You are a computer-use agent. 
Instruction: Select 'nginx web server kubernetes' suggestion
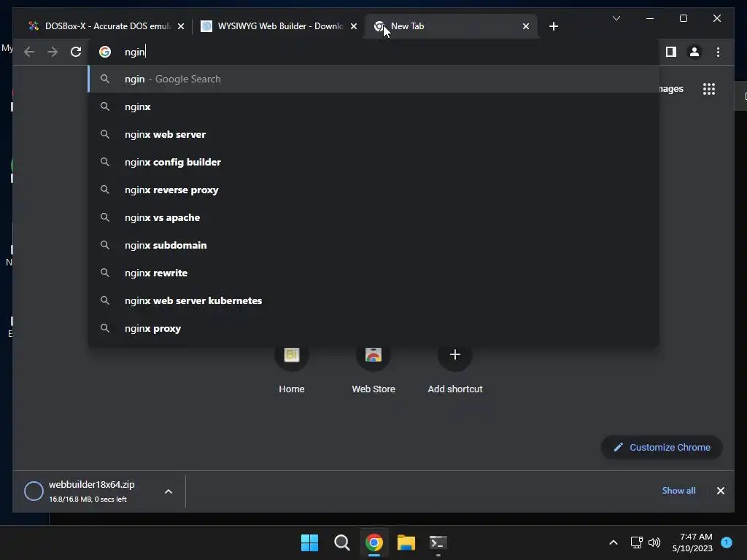click(374, 300)
